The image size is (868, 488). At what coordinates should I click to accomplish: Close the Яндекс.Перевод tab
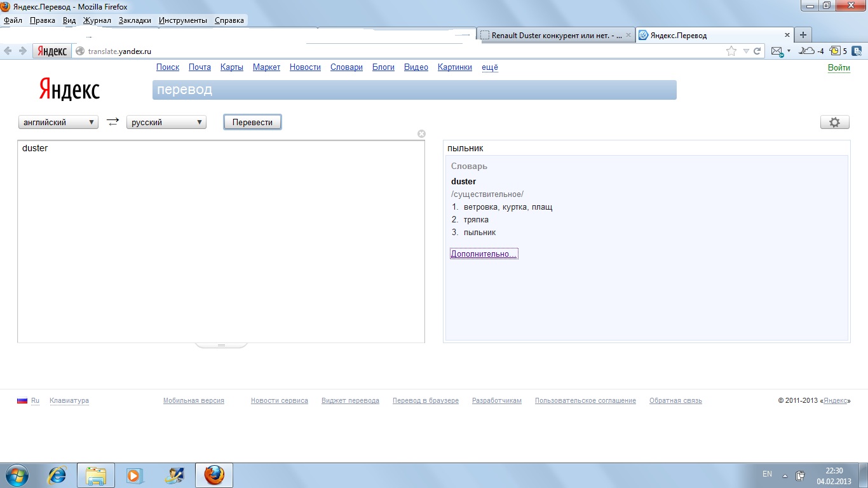coord(787,35)
